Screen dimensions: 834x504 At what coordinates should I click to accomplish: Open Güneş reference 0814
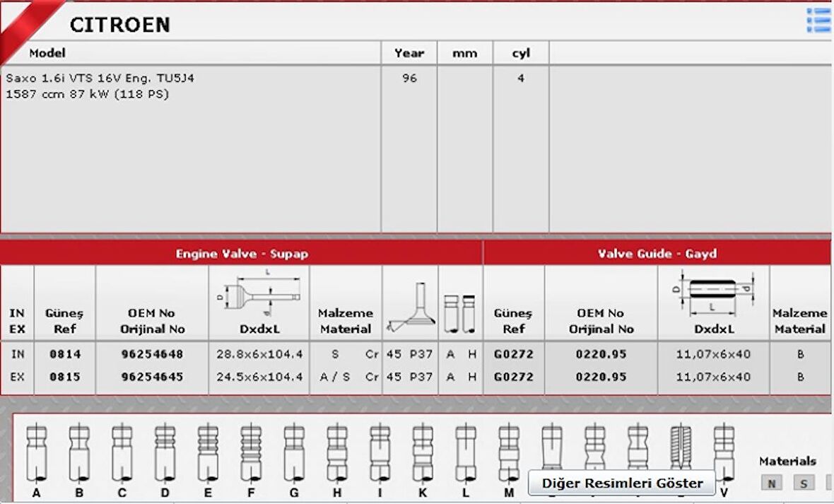coord(65,354)
